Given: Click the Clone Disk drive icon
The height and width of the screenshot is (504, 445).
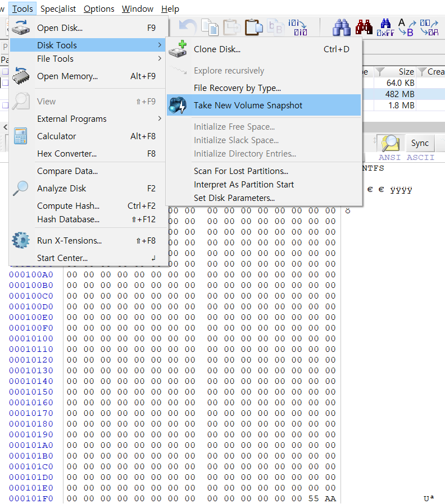Looking at the screenshot, I should [x=178, y=49].
